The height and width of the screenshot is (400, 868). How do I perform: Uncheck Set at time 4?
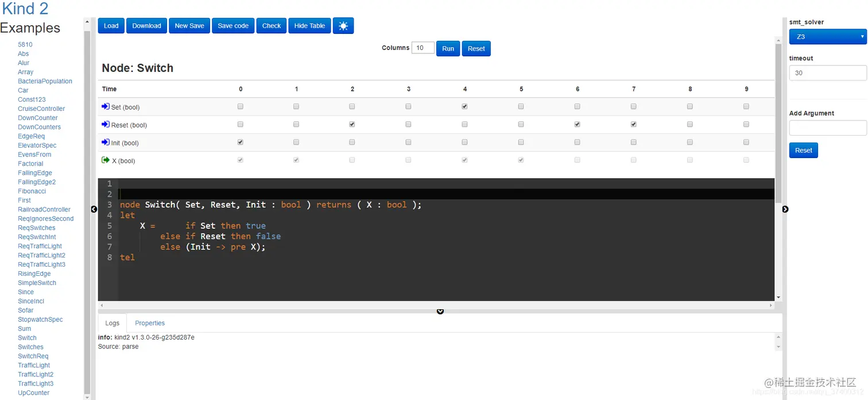pyautogui.click(x=464, y=106)
